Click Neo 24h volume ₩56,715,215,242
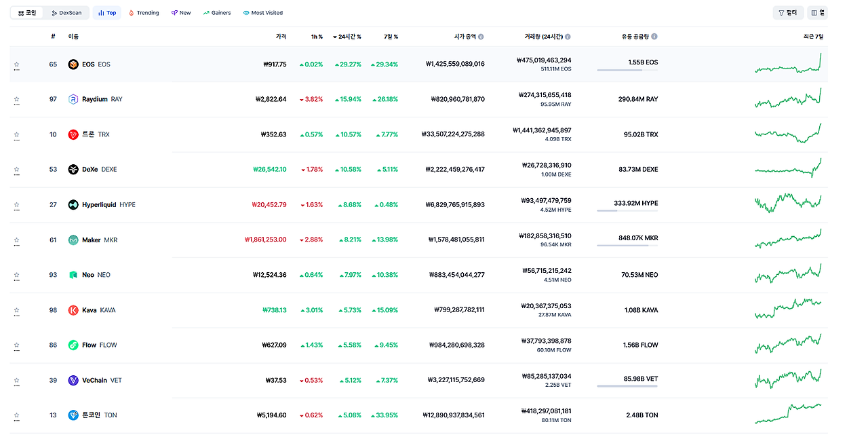 [x=547, y=271]
